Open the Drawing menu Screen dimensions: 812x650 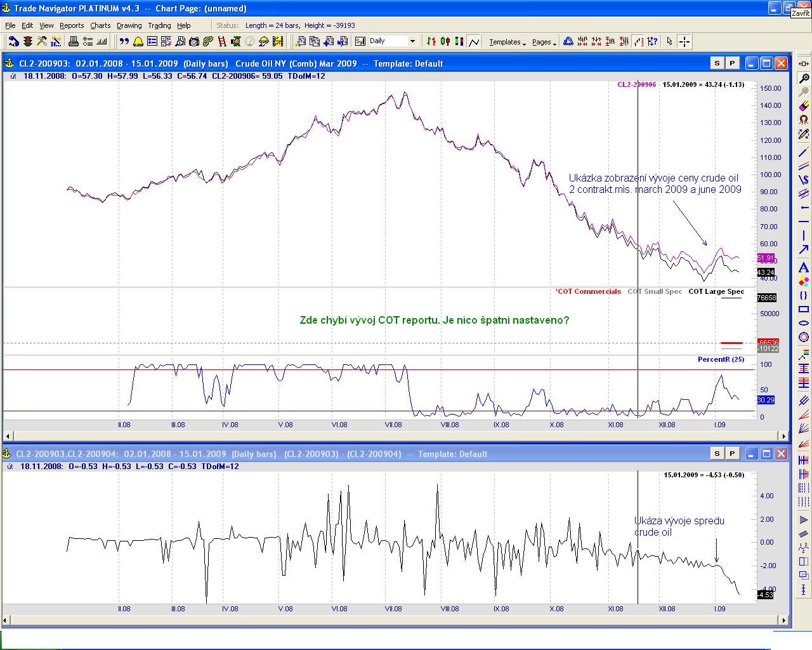pyautogui.click(x=129, y=25)
